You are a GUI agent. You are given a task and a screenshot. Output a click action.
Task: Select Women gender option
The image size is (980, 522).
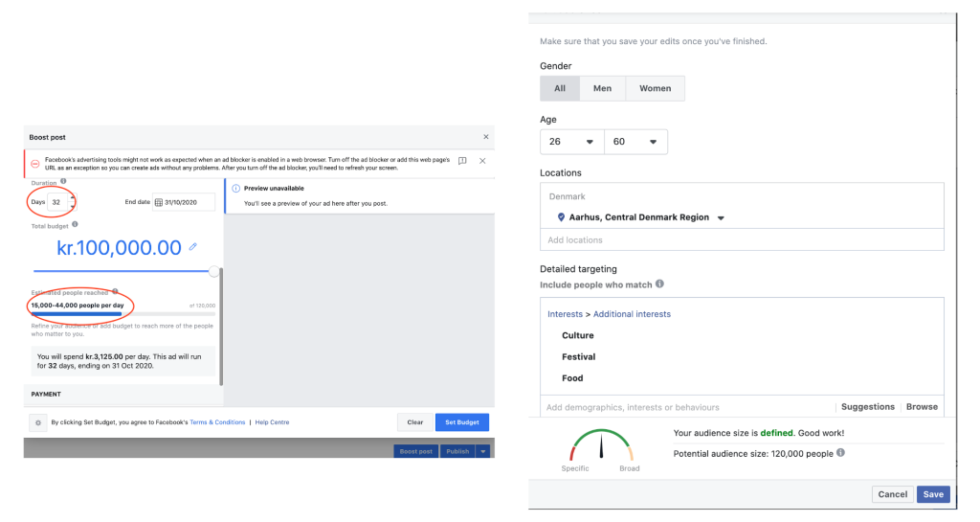pyautogui.click(x=655, y=88)
